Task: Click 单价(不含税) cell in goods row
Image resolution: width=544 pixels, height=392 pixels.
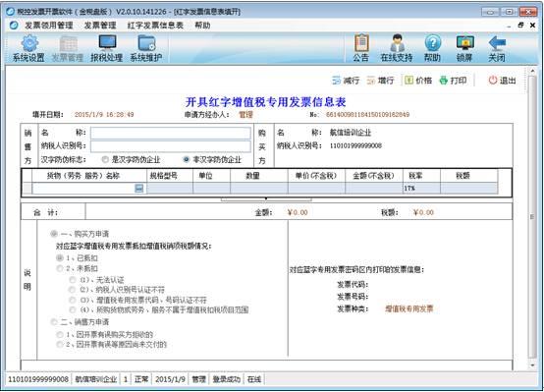Action: [316, 189]
